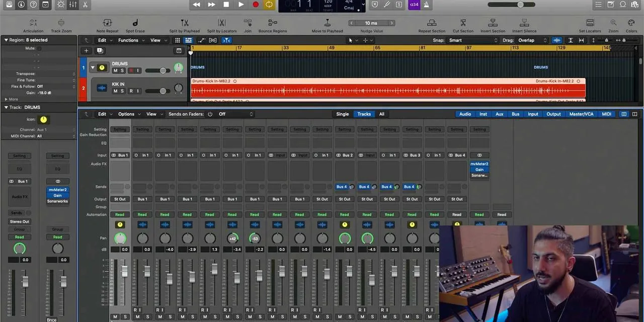
Task: Toggle Aux channel strip filter
Action: [499, 114]
